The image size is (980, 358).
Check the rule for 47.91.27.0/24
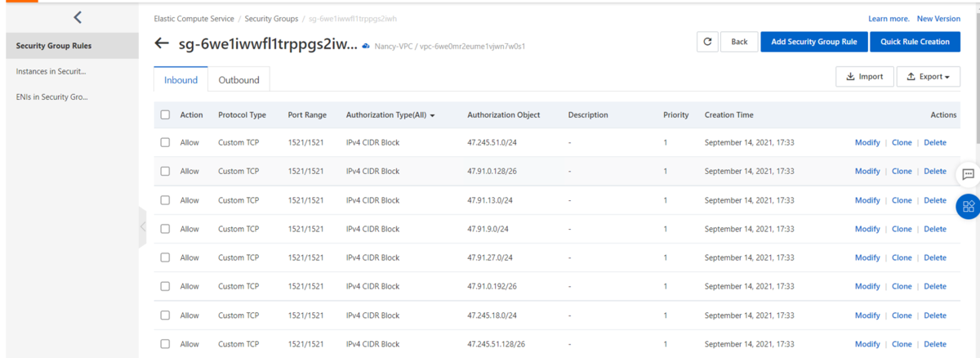click(x=165, y=257)
